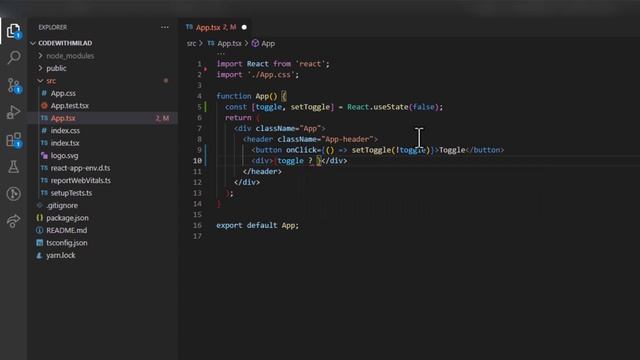
Task: Open the Explorer view in activity bar
Action: click(13, 31)
